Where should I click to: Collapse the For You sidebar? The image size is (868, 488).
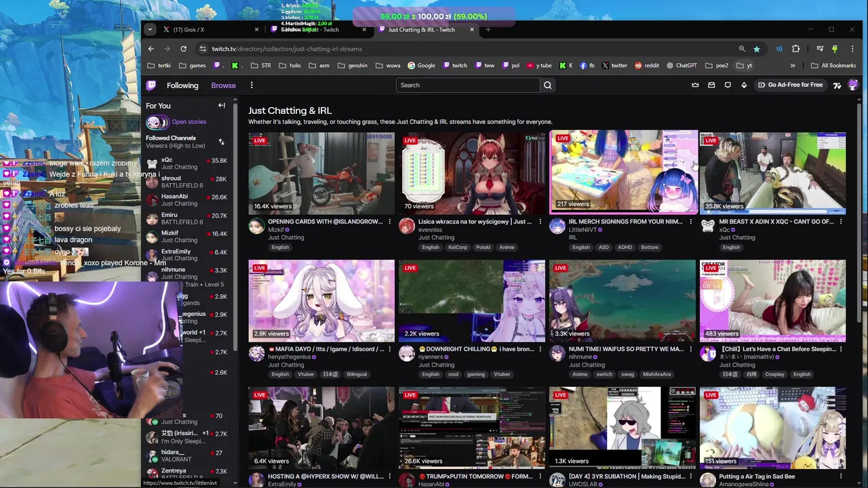pos(221,106)
